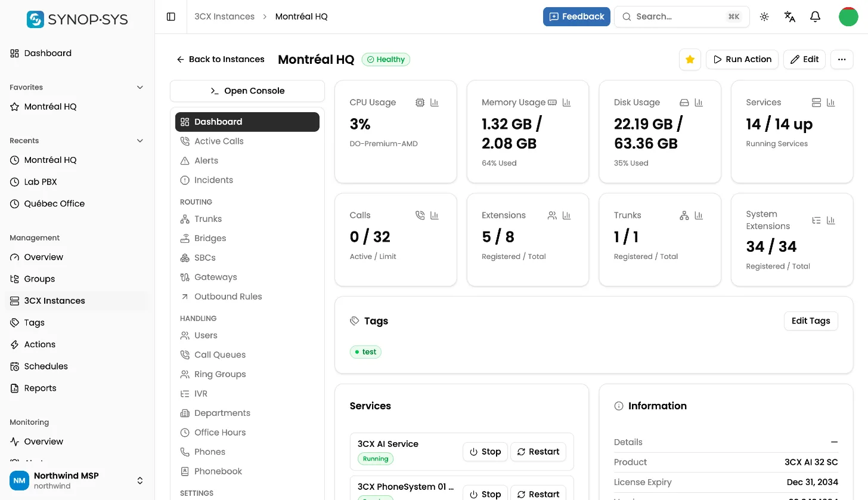
Task: Click Run Action button
Action: [742, 60]
